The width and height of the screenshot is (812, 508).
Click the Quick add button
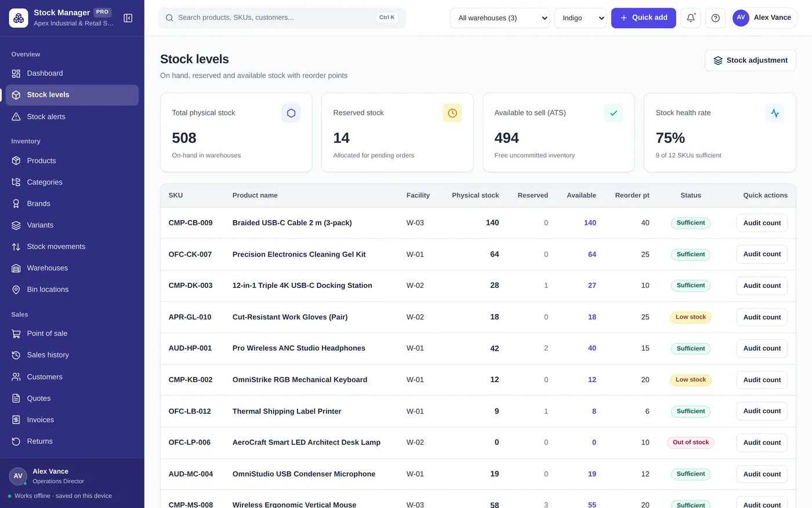click(x=643, y=18)
